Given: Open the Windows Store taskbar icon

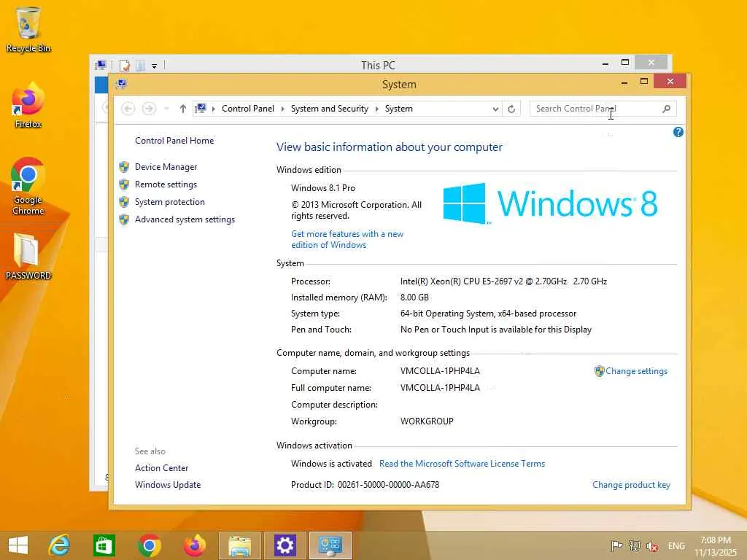Looking at the screenshot, I should tap(104, 545).
